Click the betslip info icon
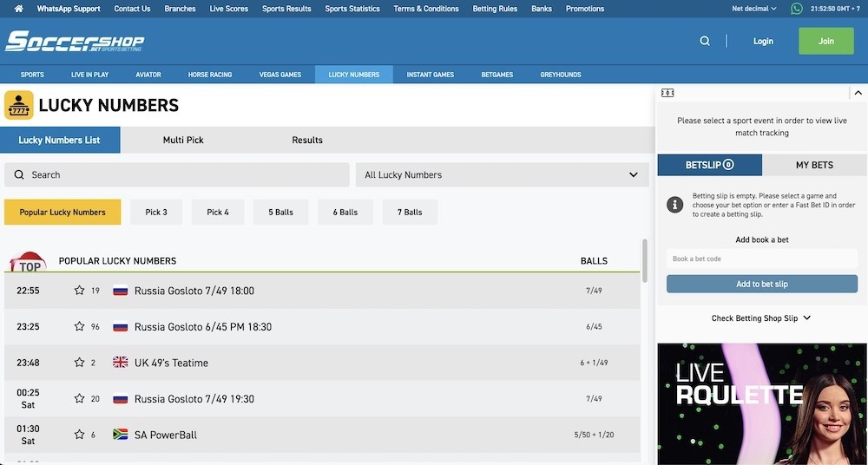The image size is (868, 465). pos(674,205)
